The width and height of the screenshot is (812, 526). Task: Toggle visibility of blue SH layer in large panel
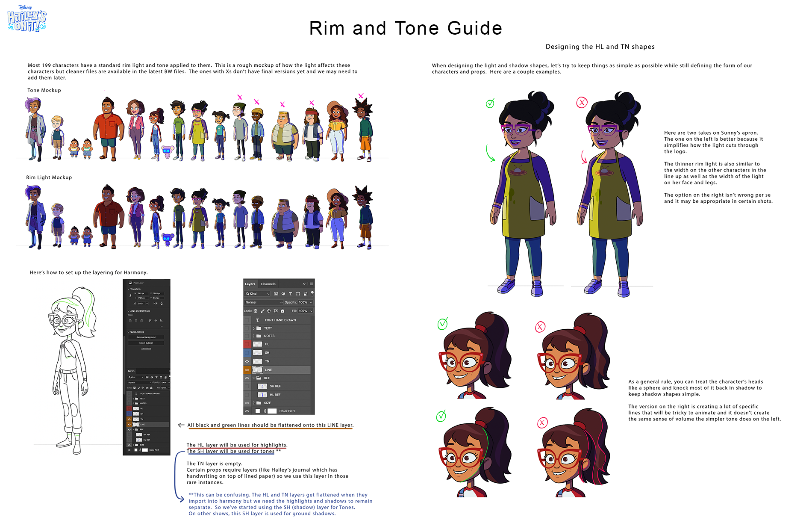(x=247, y=352)
